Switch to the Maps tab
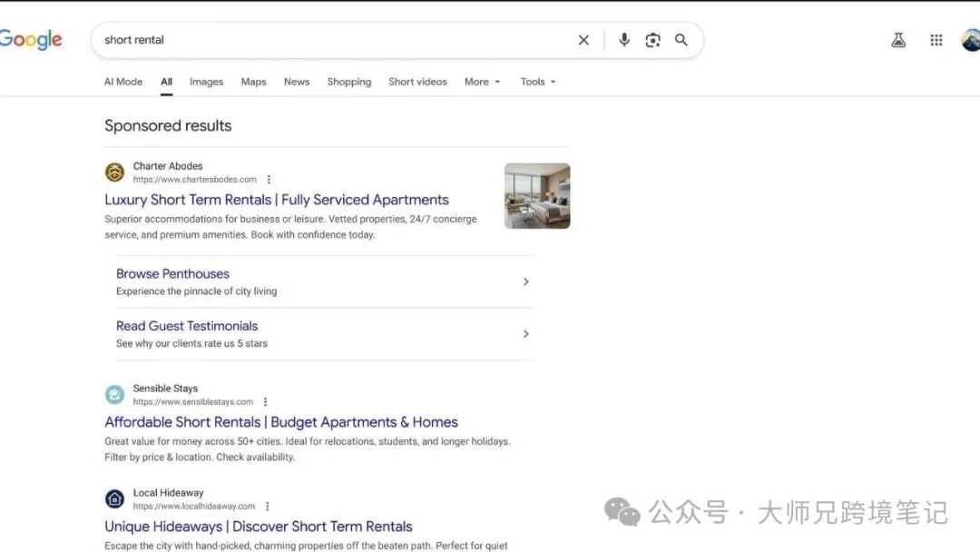Image resolution: width=980 pixels, height=552 pixels. coord(254,82)
